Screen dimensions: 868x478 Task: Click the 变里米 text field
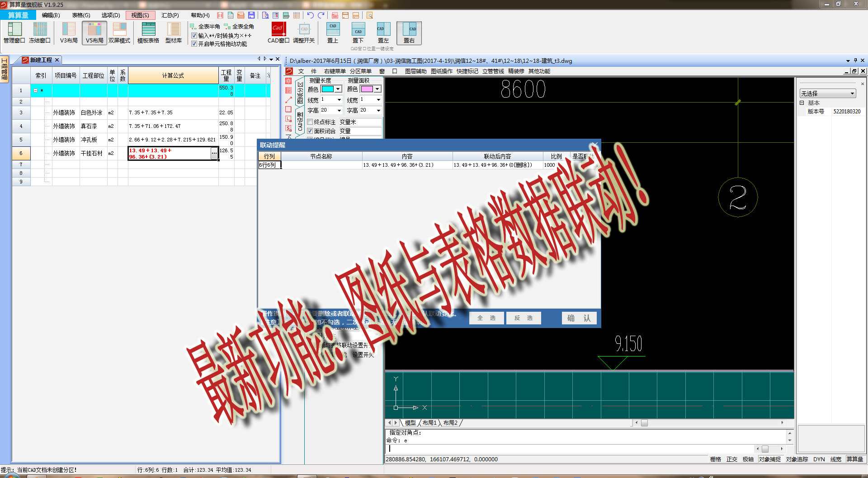coord(360,122)
